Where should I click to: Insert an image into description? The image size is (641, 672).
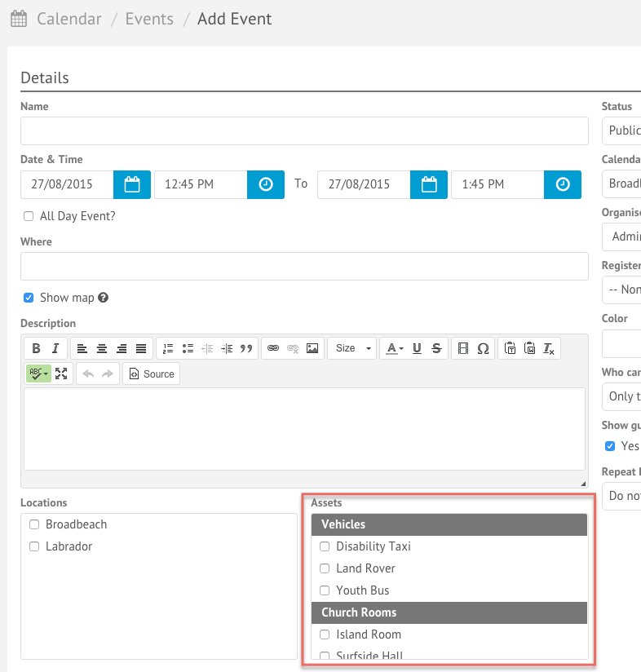(x=312, y=348)
